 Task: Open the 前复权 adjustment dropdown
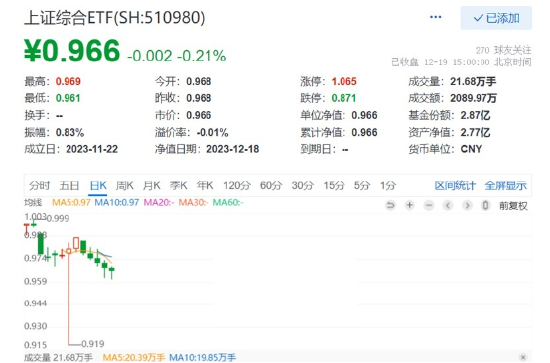(513, 206)
